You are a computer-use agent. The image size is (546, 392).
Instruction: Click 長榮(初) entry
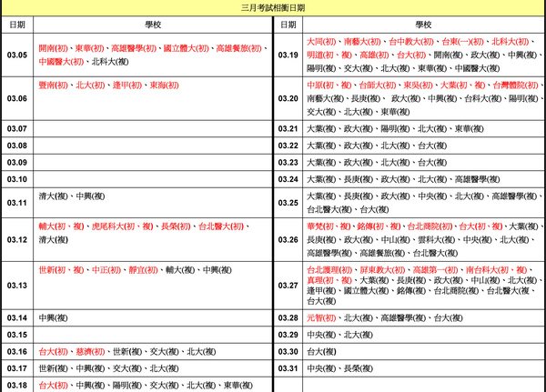176,226
